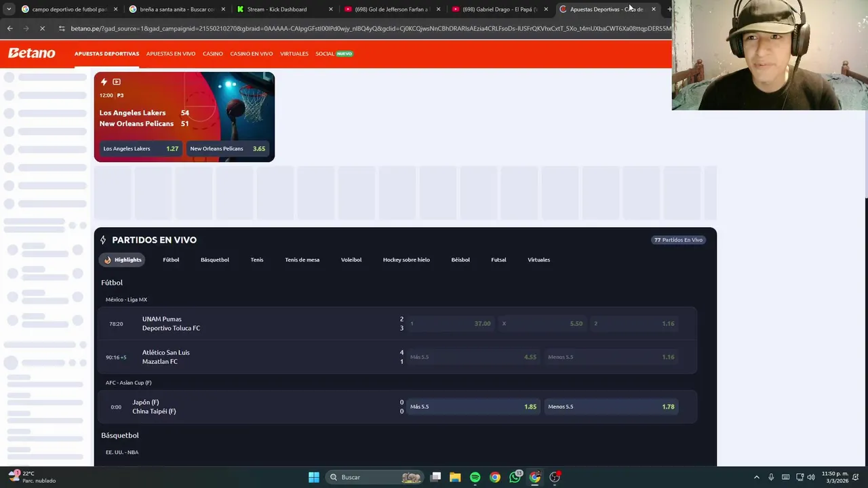Switch to breña a santa anita tab
This screenshot has width=868, height=488.
[x=176, y=9]
